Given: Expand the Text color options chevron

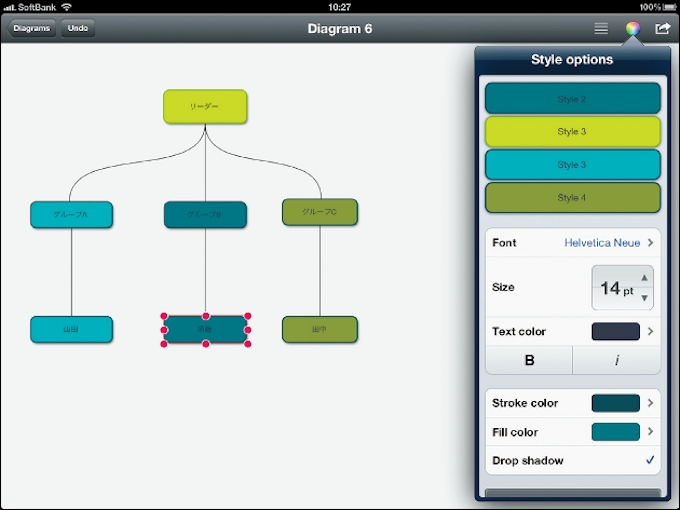Looking at the screenshot, I should click(x=651, y=331).
